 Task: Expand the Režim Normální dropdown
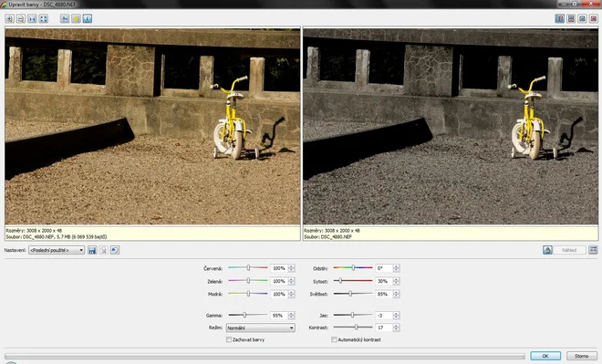point(260,328)
